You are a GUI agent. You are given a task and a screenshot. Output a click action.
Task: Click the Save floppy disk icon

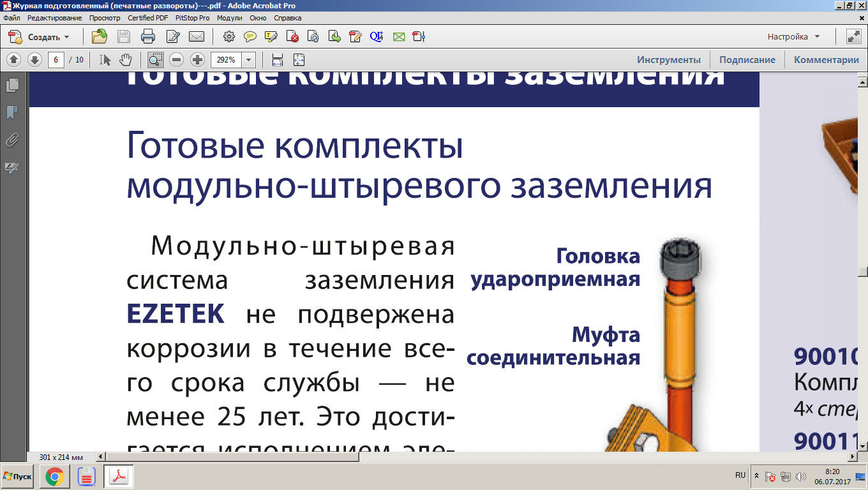(x=124, y=36)
